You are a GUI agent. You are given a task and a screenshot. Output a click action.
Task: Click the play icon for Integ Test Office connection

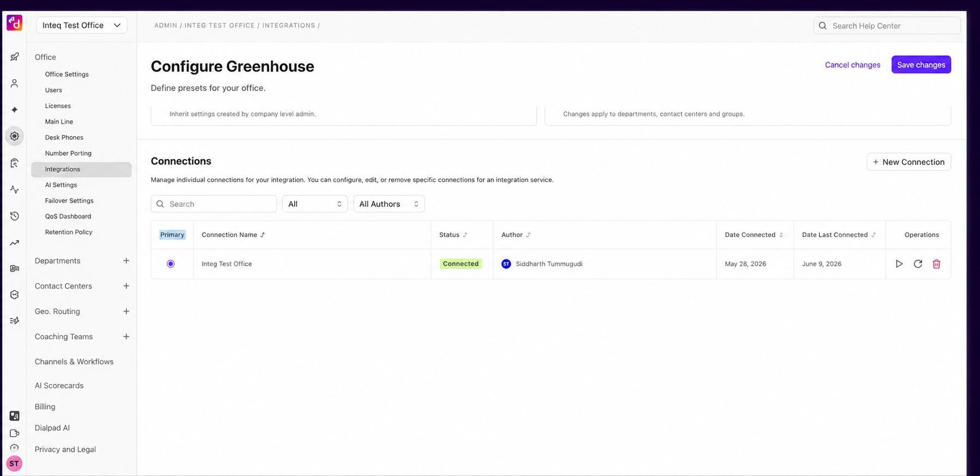899,264
